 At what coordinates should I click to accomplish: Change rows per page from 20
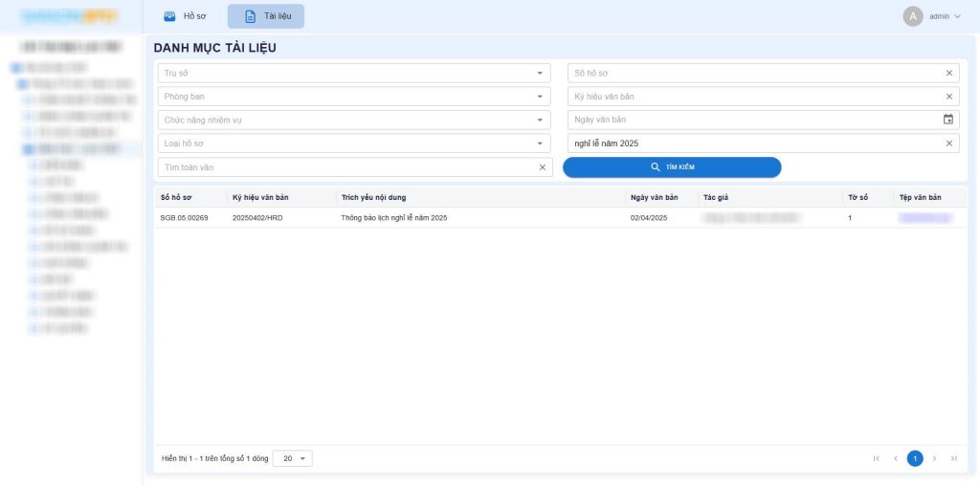coord(293,459)
